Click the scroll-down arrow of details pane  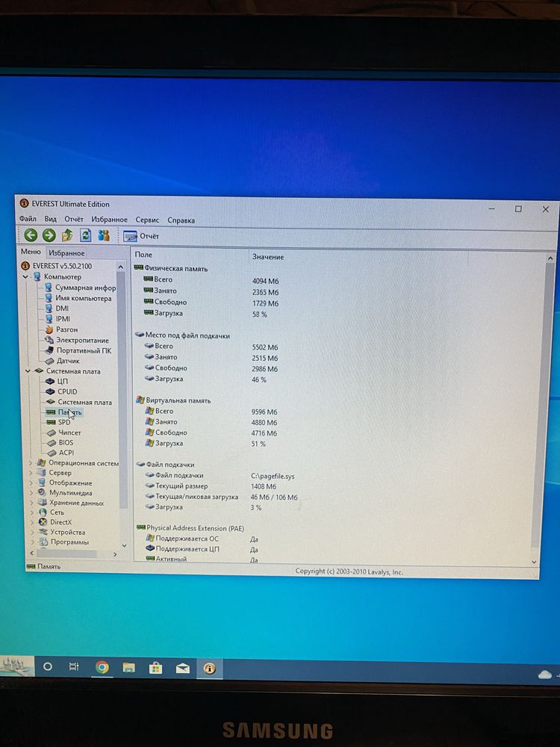pos(534,562)
